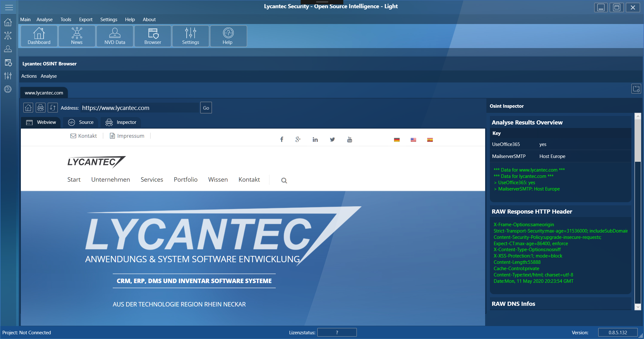Switch to the Source tab
This screenshot has height=339, width=644.
81,122
